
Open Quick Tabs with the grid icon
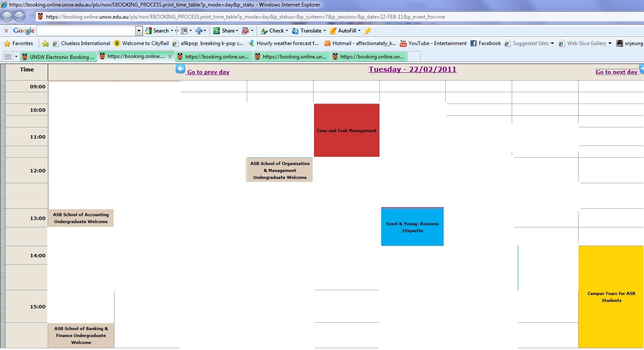click(8, 56)
